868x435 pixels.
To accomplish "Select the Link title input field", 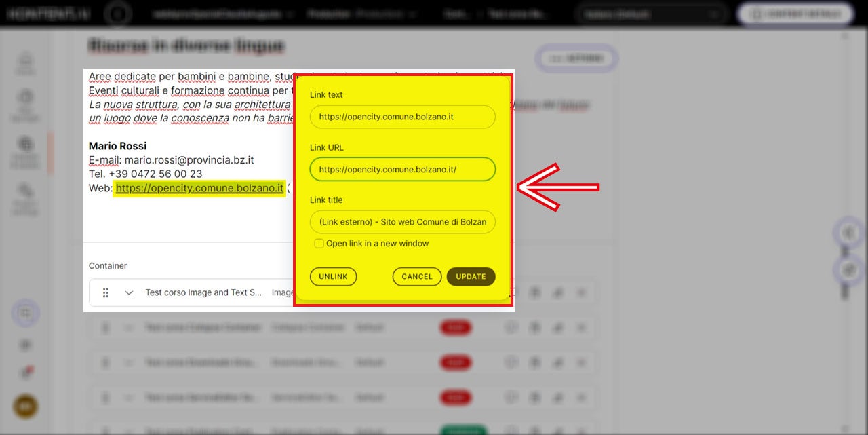I will (402, 222).
